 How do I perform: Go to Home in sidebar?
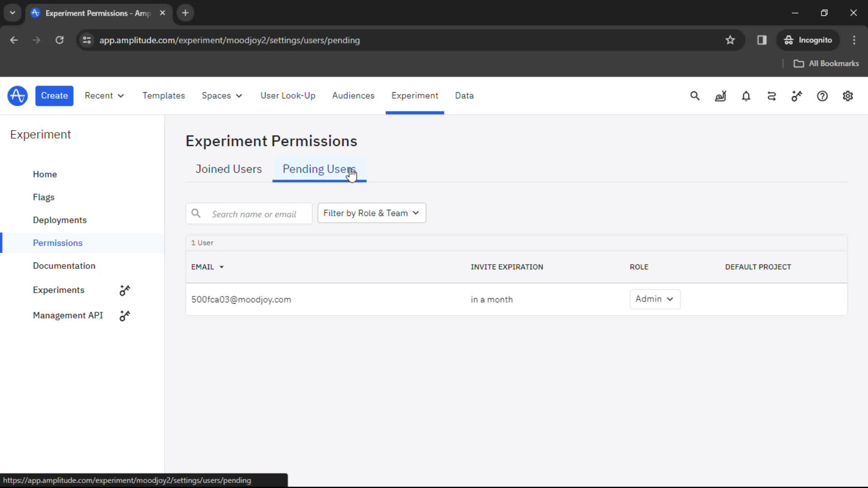(x=45, y=174)
